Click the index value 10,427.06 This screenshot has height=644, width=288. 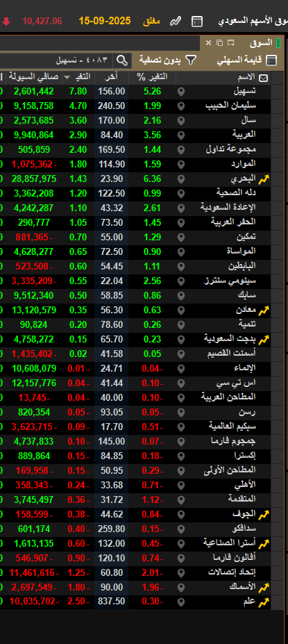[x=42, y=22]
